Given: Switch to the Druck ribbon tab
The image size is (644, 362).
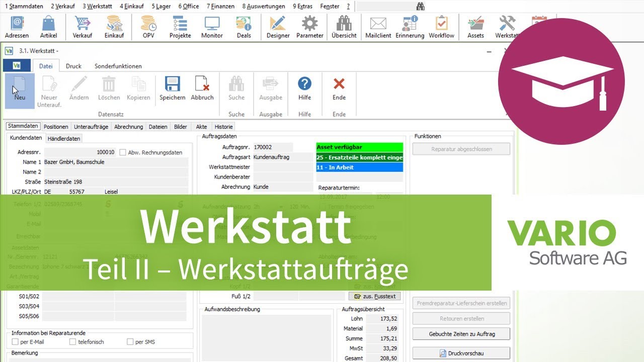Looking at the screenshot, I should pos(73,66).
